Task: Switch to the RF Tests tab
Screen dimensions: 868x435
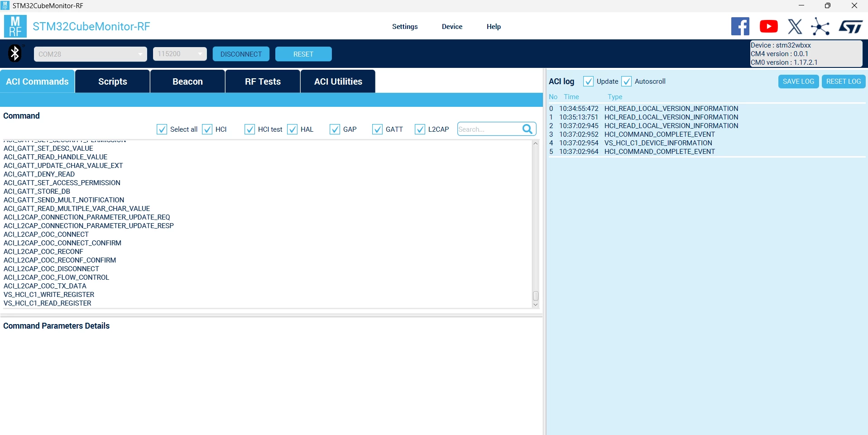Action: 263,81
